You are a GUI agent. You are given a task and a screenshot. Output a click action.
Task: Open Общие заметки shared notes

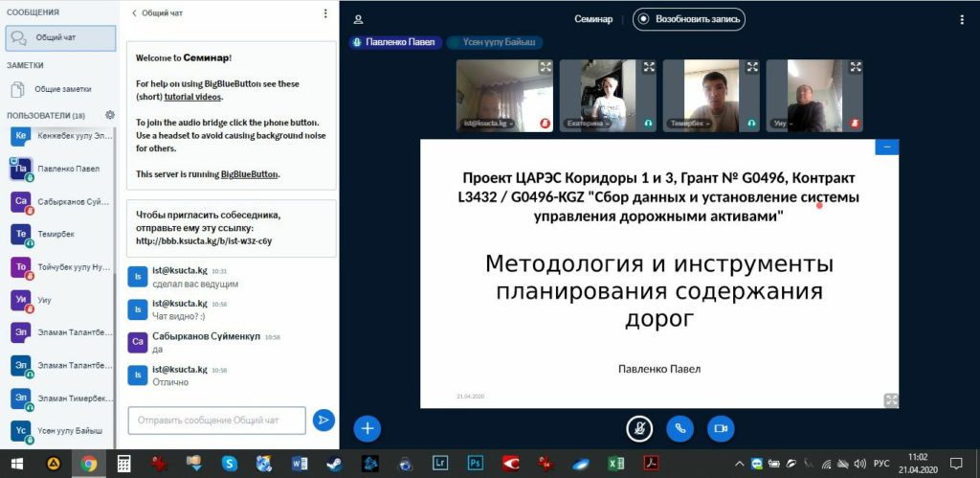[x=61, y=89]
